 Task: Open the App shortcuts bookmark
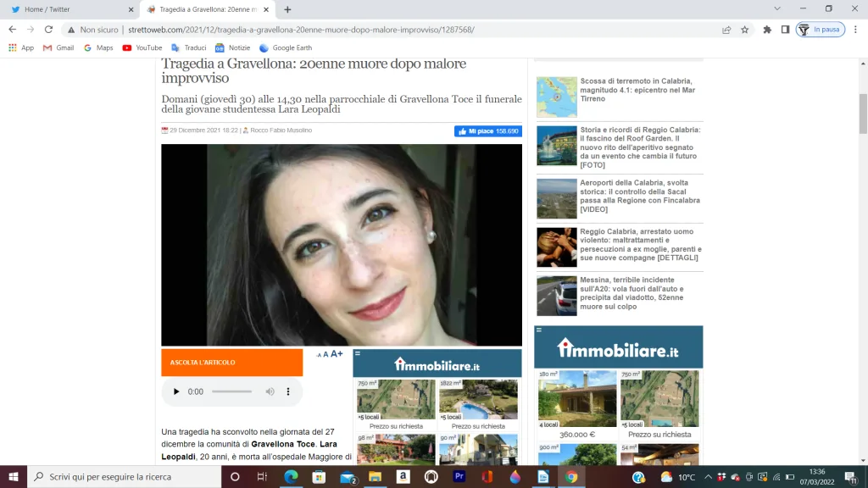(x=21, y=47)
